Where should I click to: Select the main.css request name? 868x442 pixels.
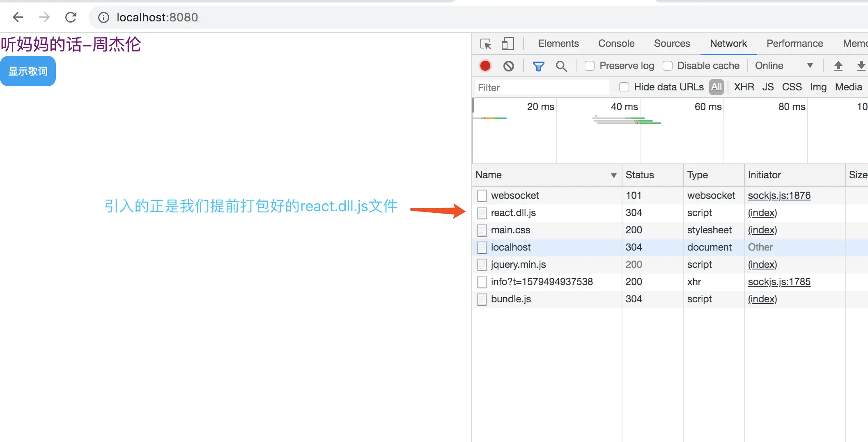(510, 230)
